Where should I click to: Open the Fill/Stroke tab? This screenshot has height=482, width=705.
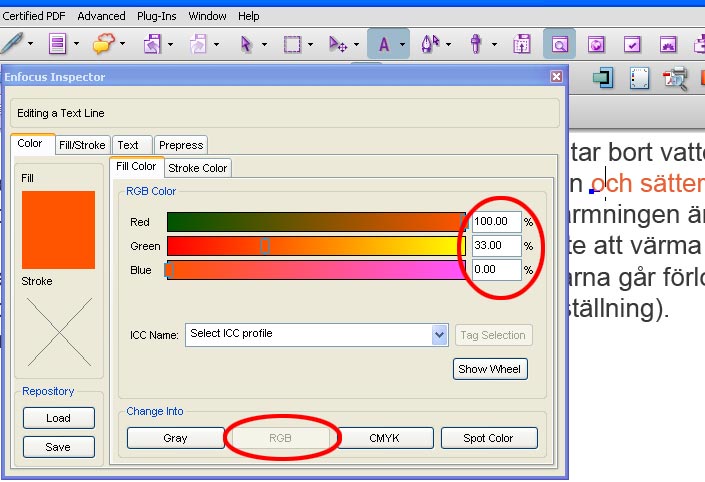click(x=82, y=145)
